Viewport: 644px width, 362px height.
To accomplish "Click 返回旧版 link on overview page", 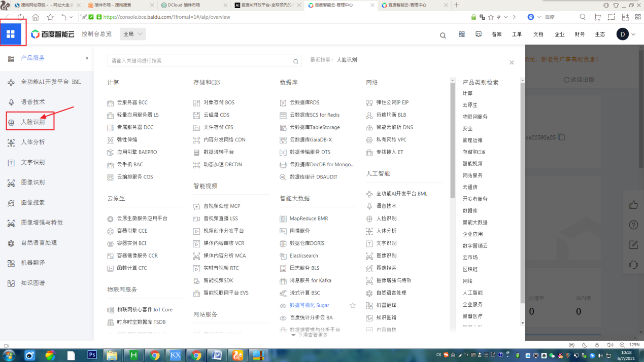I will point(579,80).
